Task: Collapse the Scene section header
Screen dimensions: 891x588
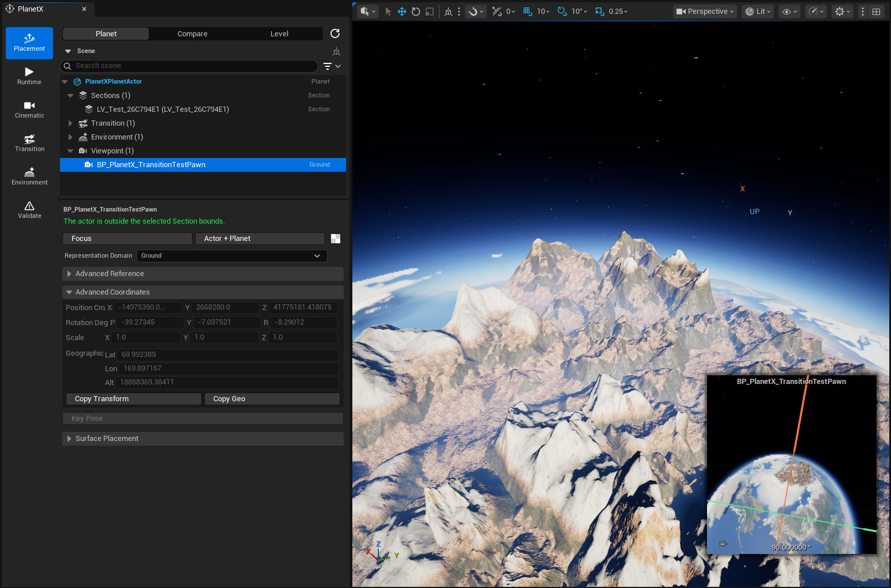Action: click(x=68, y=51)
